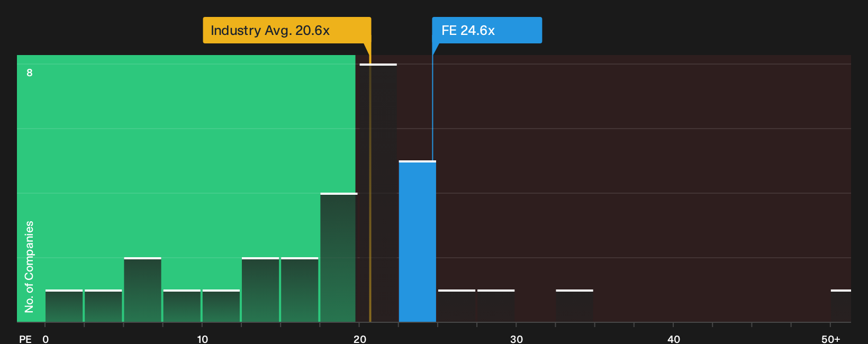868x344 pixels.
Task: Click the '20' x-axis label
Action: 359,339
